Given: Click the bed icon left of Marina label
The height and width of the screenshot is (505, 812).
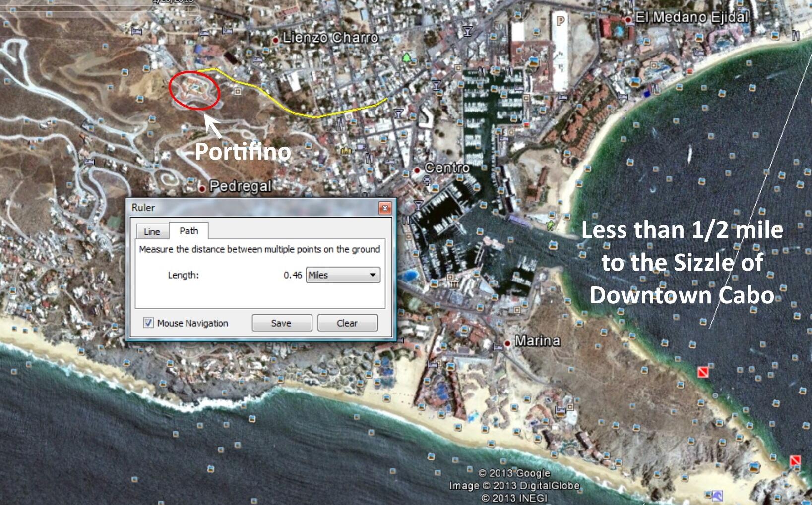Looking at the screenshot, I should 498,347.
